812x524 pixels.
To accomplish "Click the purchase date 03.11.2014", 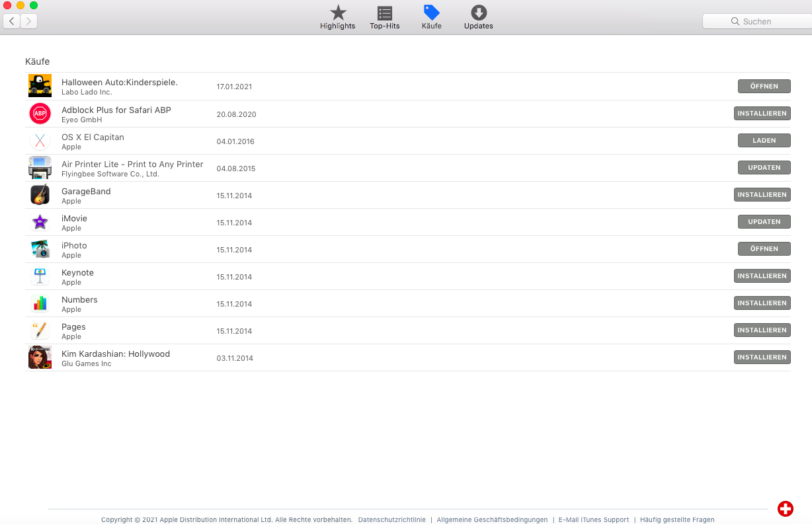I will click(x=235, y=358).
